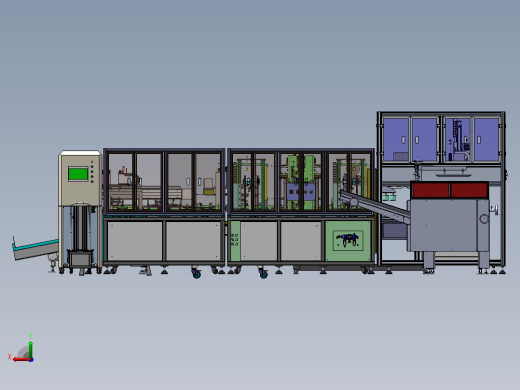The height and width of the screenshot is (390, 520).
Task: Select the diagonal output conveyor into gray machine
Action: [374, 207]
